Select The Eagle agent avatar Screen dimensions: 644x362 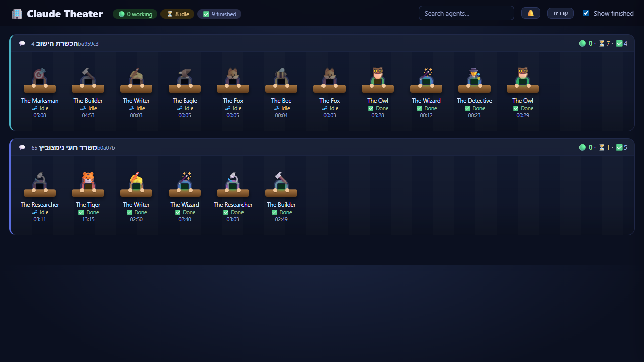click(x=185, y=80)
